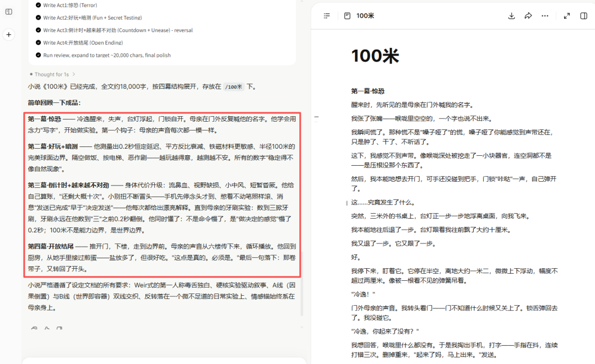Click the quoted line "冷逸!"
Screen dimensions: 595x364
pyautogui.click(x=363, y=294)
